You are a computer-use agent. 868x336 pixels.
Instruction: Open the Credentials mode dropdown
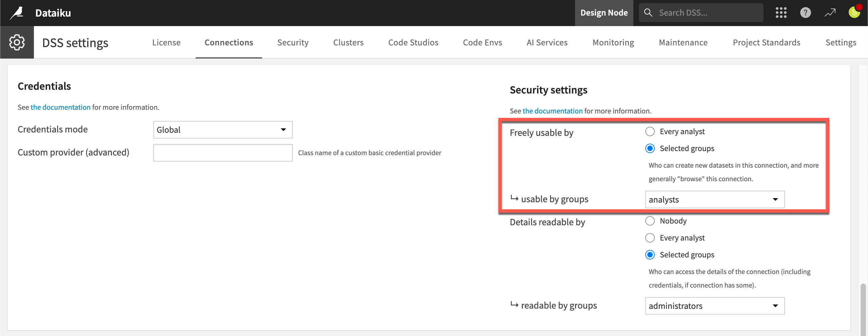(x=223, y=130)
